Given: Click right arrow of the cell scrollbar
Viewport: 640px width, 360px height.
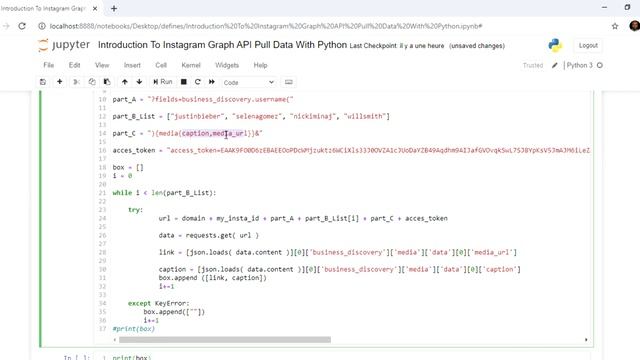Looking at the screenshot, I should tap(586, 340).
